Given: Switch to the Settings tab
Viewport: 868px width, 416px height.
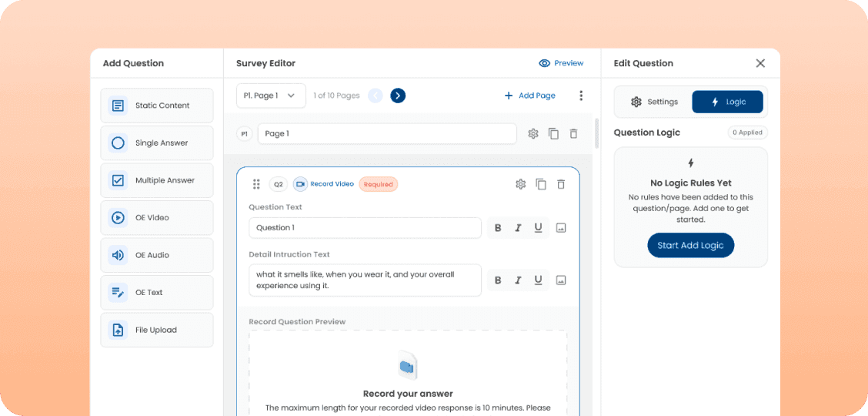Looking at the screenshot, I should (x=654, y=102).
